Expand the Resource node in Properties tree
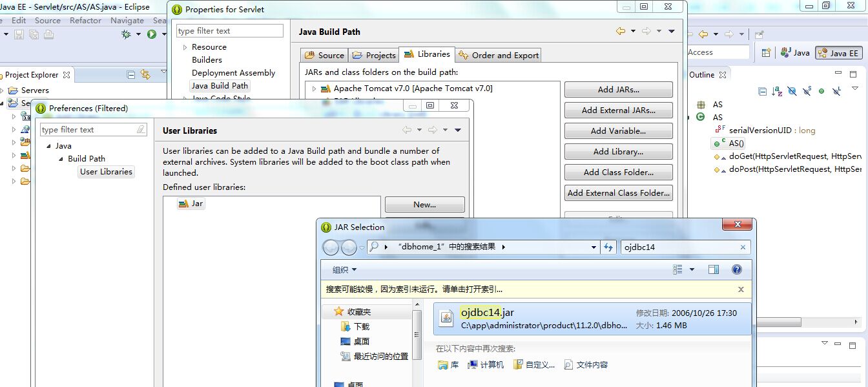Viewport: 868px width, 387px height. tap(185, 47)
